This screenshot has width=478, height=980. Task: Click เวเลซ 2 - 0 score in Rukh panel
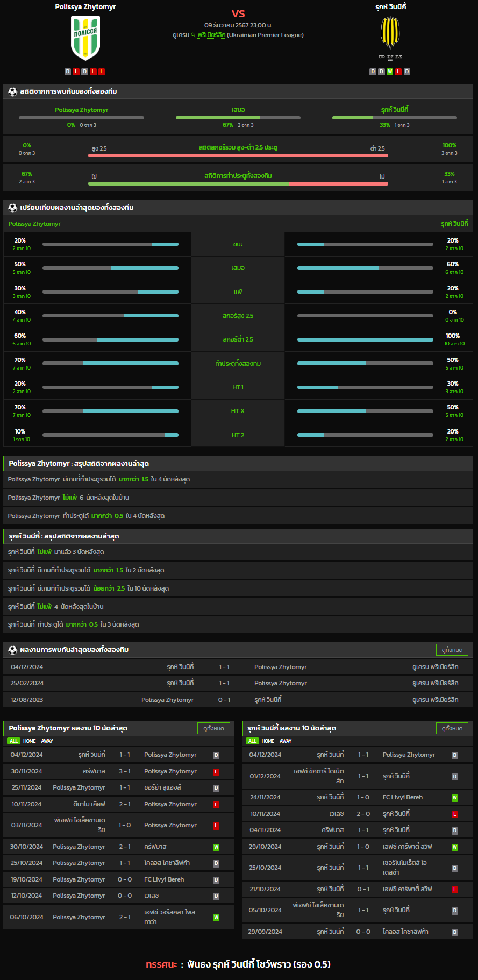pos(363,814)
